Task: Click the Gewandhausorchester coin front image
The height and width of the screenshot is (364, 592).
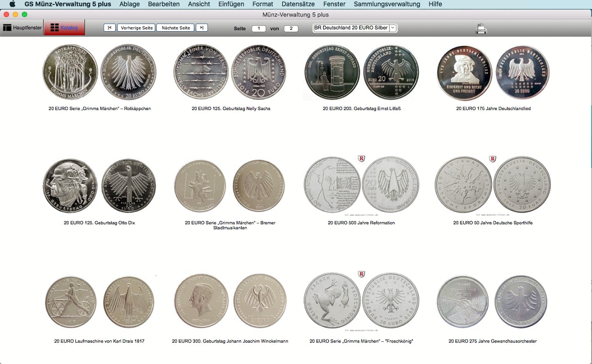Action: click(x=462, y=301)
